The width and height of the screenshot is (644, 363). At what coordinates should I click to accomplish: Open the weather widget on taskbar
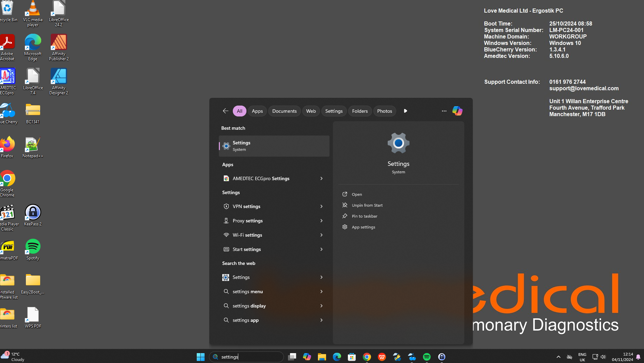(13, 357)
